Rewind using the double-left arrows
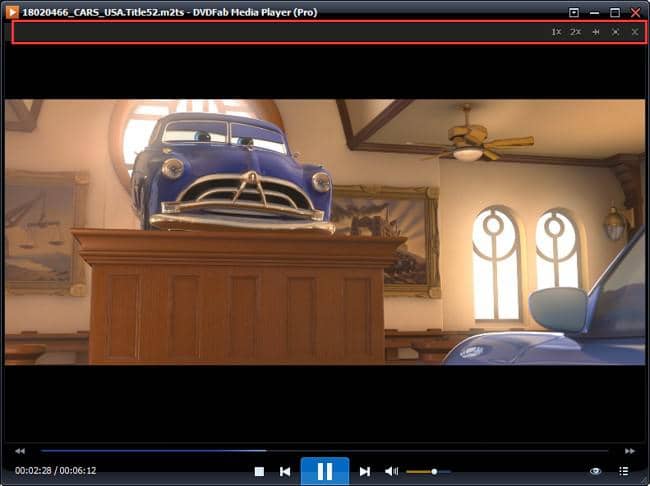The image size is (650, 486). [20, 451]
